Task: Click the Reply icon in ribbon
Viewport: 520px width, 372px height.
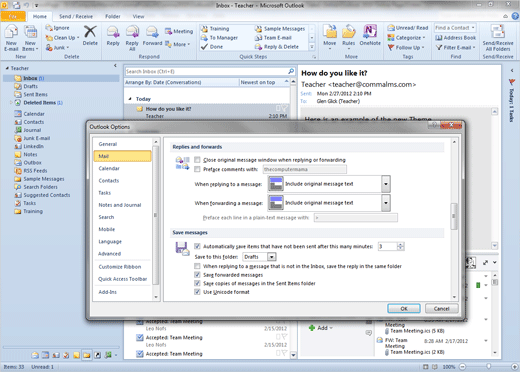Action: pos(113,33)
